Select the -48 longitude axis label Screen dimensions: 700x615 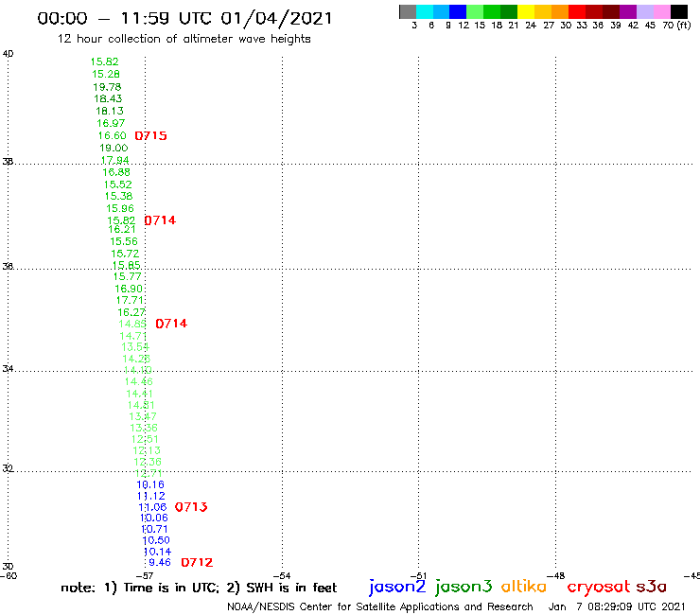pos(556,576)
